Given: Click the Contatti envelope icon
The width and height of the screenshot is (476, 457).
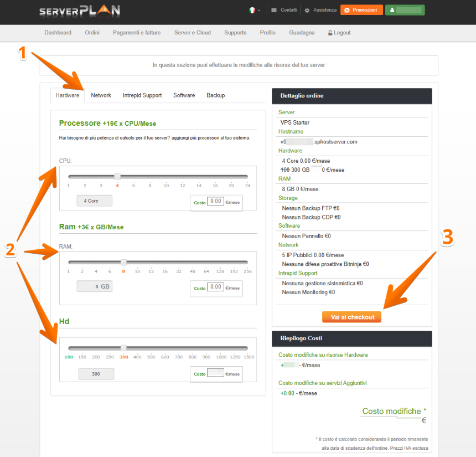Looking at the screenshot, I should click(x=274, y=10).
